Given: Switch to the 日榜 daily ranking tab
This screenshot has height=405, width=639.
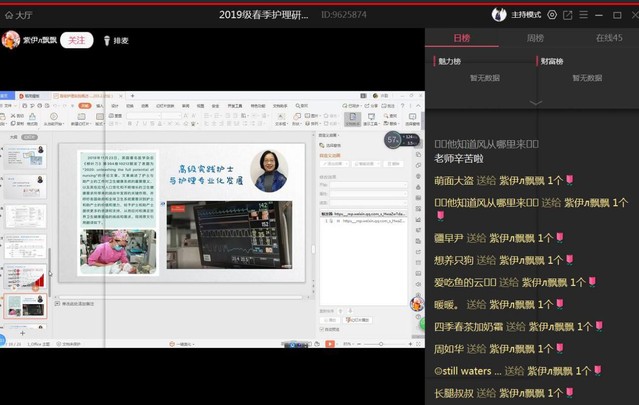Looking at the screenshot, I should (x=461, y=38).
